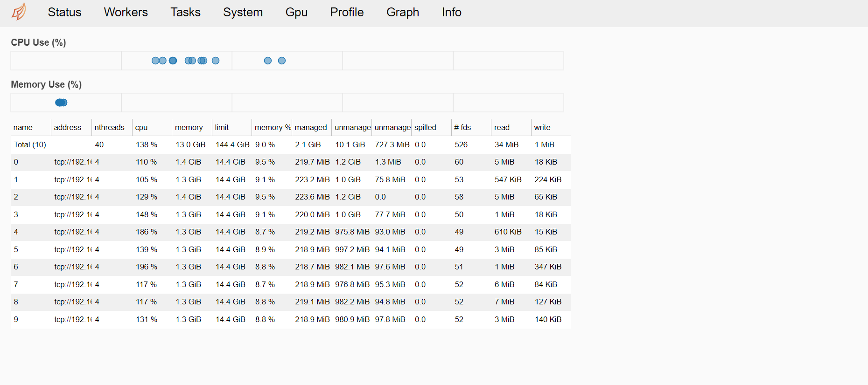View the Graph tab
Image resolution: width=868 pixels, height=385 pixels.
click(x=403, y=12)
